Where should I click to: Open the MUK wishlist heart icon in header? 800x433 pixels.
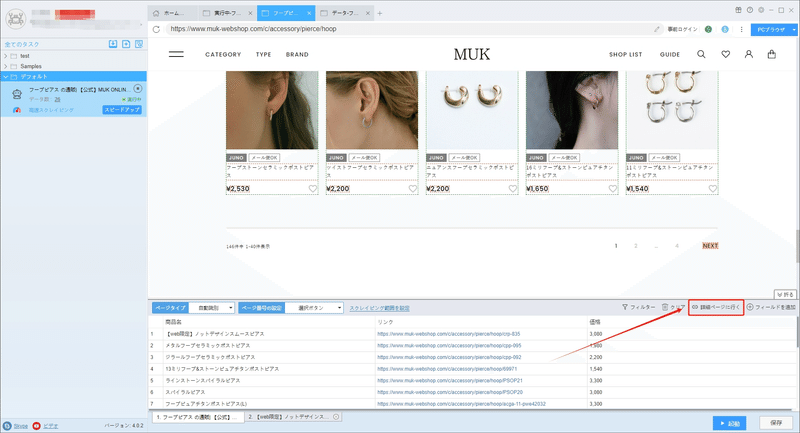[726, 54]
